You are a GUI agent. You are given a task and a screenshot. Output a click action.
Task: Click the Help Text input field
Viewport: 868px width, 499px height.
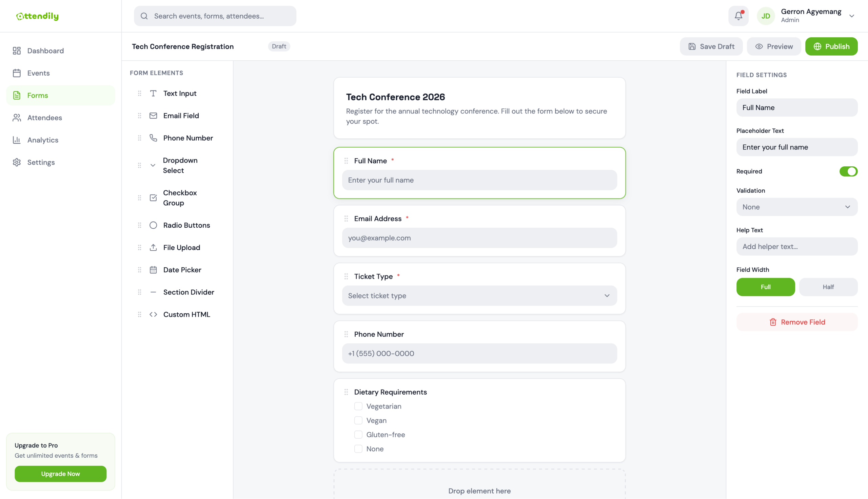pos(796,246)
